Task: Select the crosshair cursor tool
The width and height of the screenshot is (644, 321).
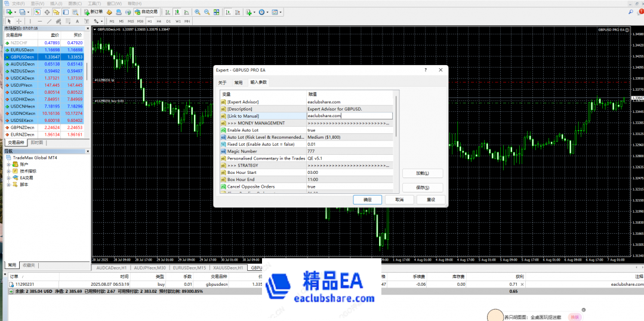Action: (19, 21)
